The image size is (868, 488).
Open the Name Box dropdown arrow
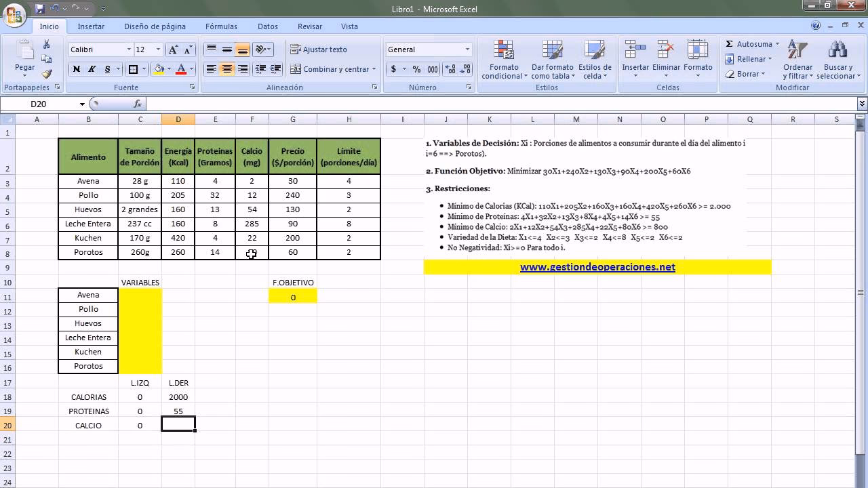[82, 104]
